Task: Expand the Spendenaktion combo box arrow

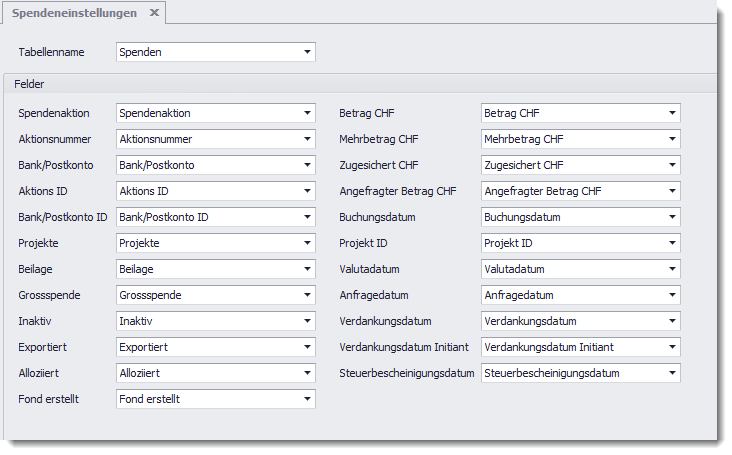Action: coord(306,113)
